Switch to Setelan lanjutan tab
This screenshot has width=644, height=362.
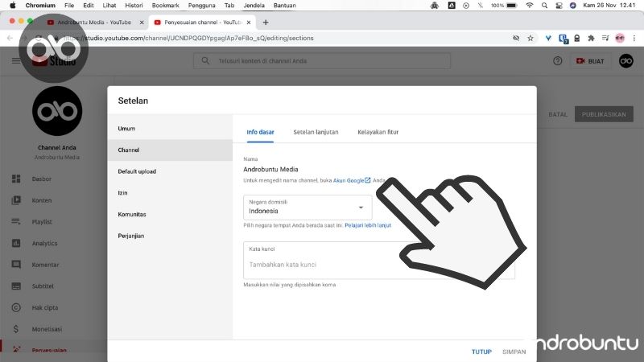point(316,132)
